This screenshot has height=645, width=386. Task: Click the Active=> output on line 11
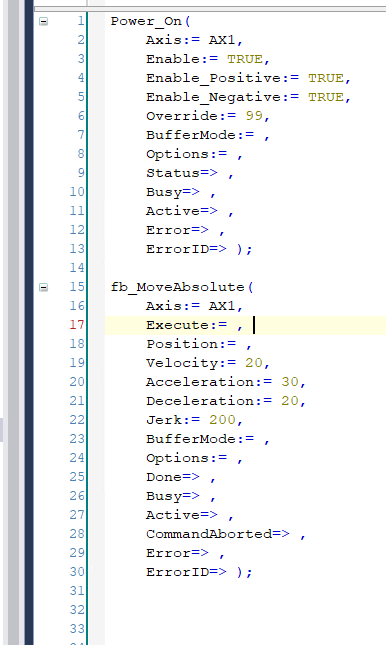190,211
